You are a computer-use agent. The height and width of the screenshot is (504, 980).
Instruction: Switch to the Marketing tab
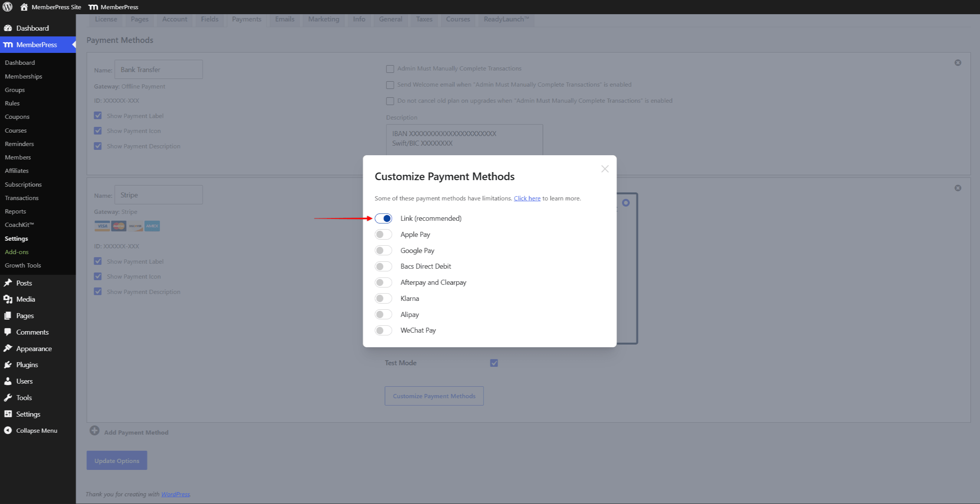(324, 19)
